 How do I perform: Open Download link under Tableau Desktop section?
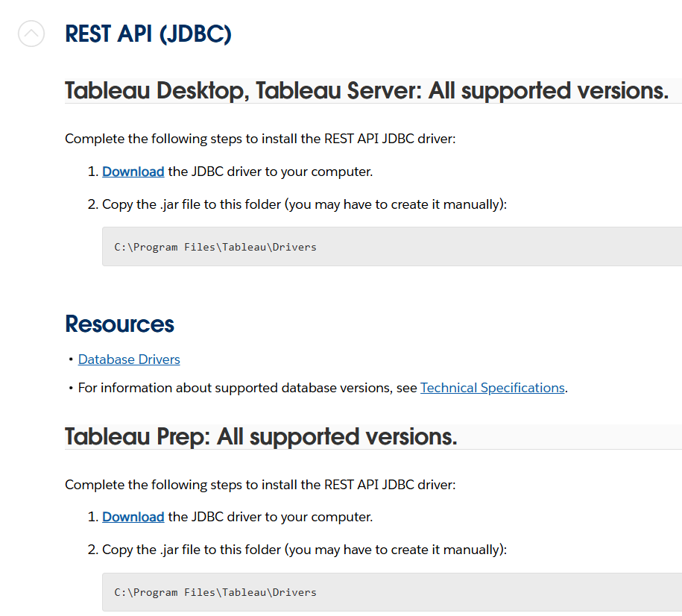[x=133, y=172]
